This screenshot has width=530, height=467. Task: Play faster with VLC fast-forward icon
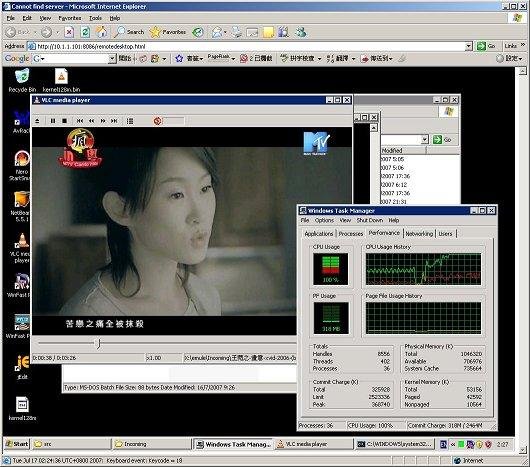click(103, 121)
